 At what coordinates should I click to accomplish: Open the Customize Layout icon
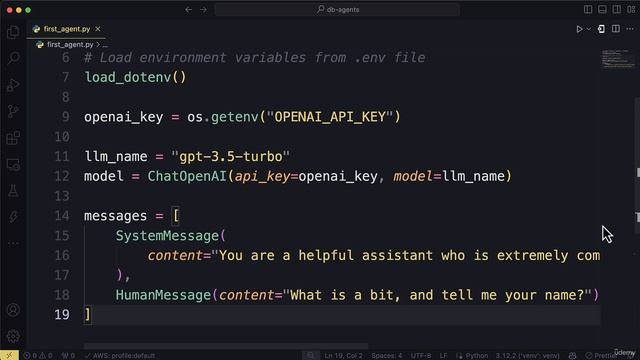(x=631, y=9)
